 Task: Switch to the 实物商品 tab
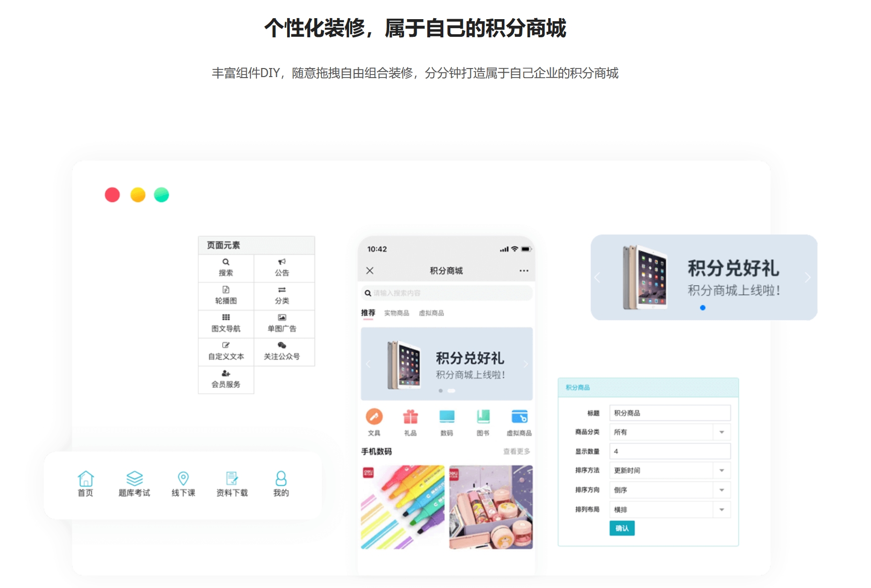(396, 313)
